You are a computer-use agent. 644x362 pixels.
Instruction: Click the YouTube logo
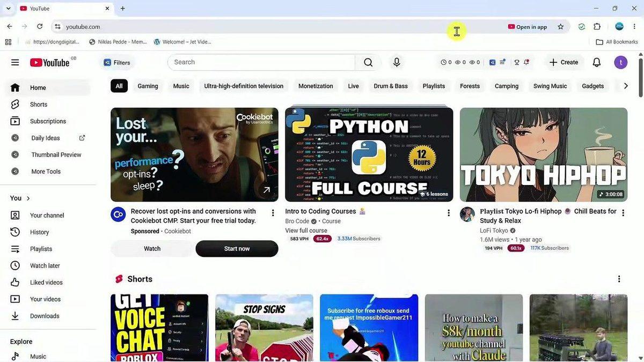click(x=50, y=63)
